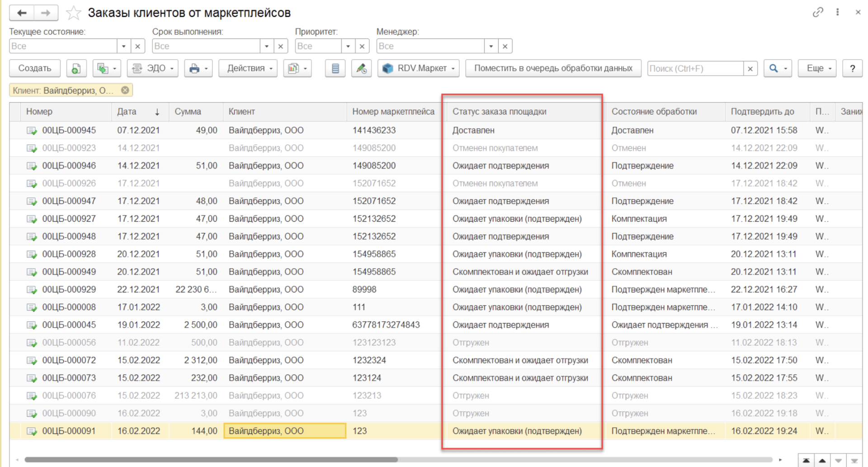Click Поместить в очередь обработки данных
Viewport: 868px width, 467px height.
point(553,68)
